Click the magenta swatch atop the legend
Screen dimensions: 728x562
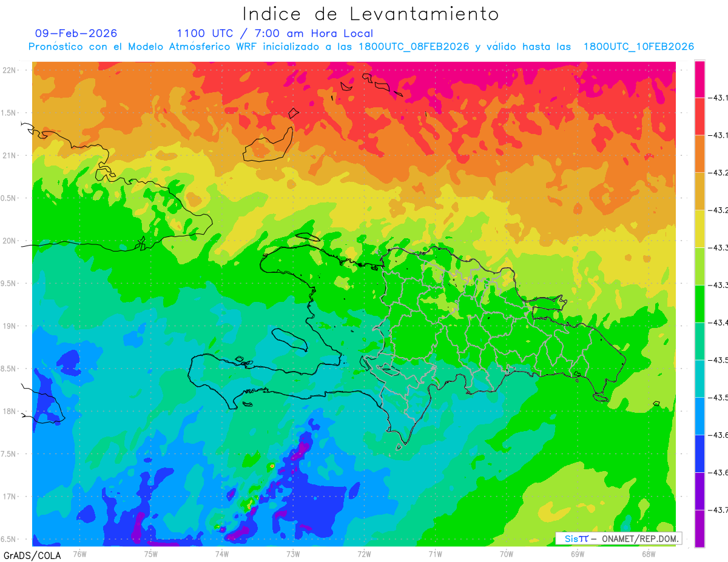coord(699,79)
